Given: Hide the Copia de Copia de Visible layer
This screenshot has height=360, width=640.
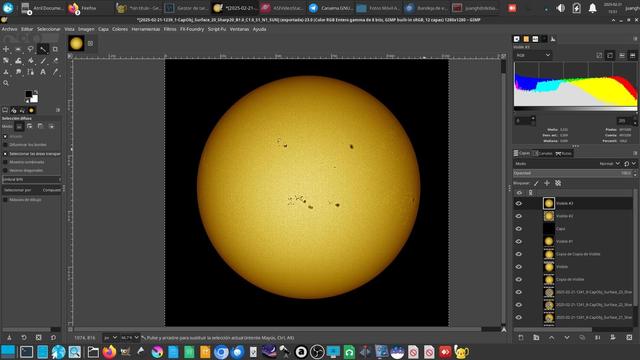Looking at the screenshot, I should (x=519, y=254).
